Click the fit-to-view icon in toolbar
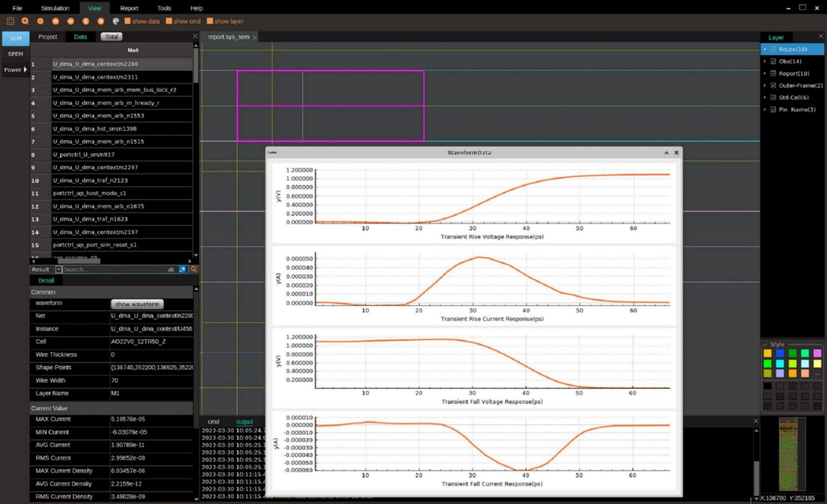This screenshot has width=827, height=504. (x=10, y=21)
